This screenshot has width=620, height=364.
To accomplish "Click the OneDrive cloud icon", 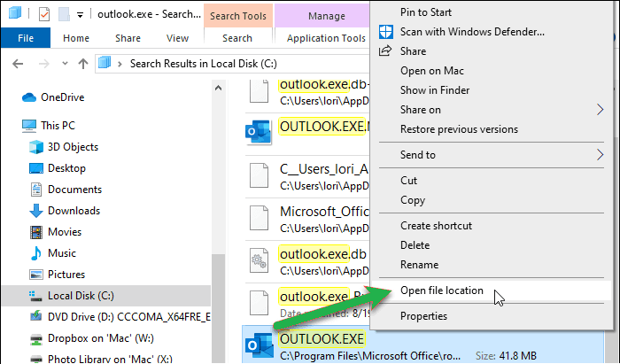I will (x=29, y=97).
